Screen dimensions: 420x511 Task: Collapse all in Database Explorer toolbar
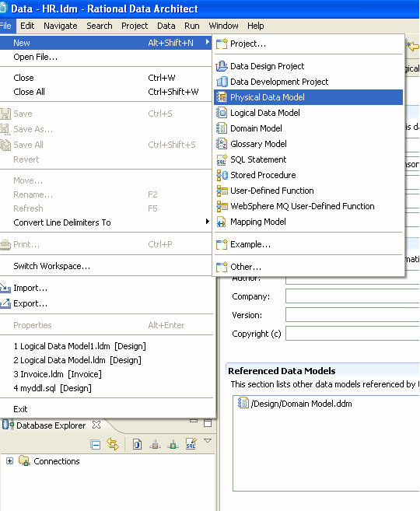(x=96, y=445)
